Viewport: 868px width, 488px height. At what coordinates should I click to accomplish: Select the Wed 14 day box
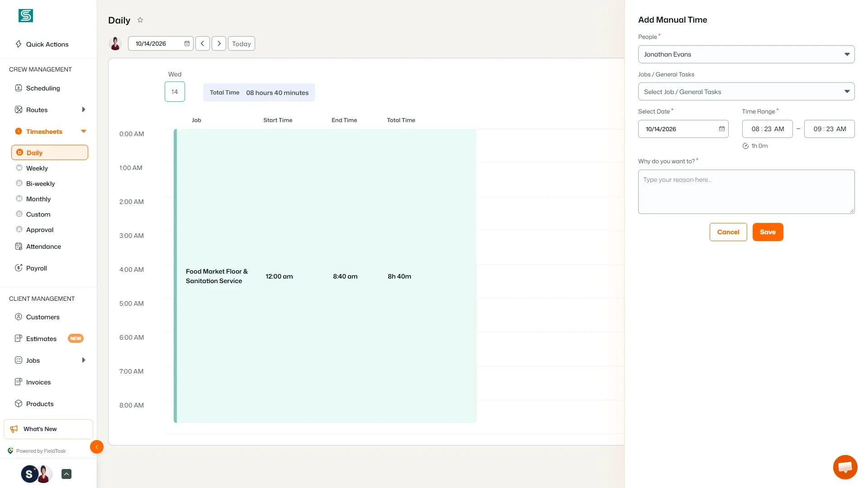(175, 91)
